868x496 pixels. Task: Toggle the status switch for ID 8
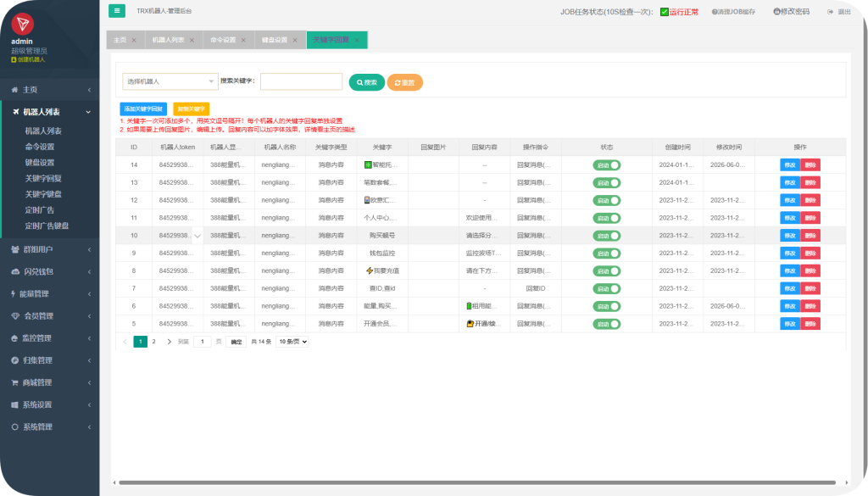tap(607, 271)
